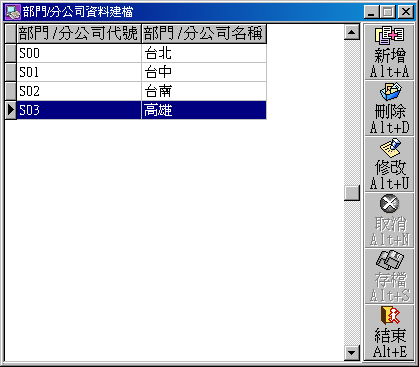This screenshot has width=419, height=367.
Task: Click the 修改 (Modify) button
Action: (389, 164)
